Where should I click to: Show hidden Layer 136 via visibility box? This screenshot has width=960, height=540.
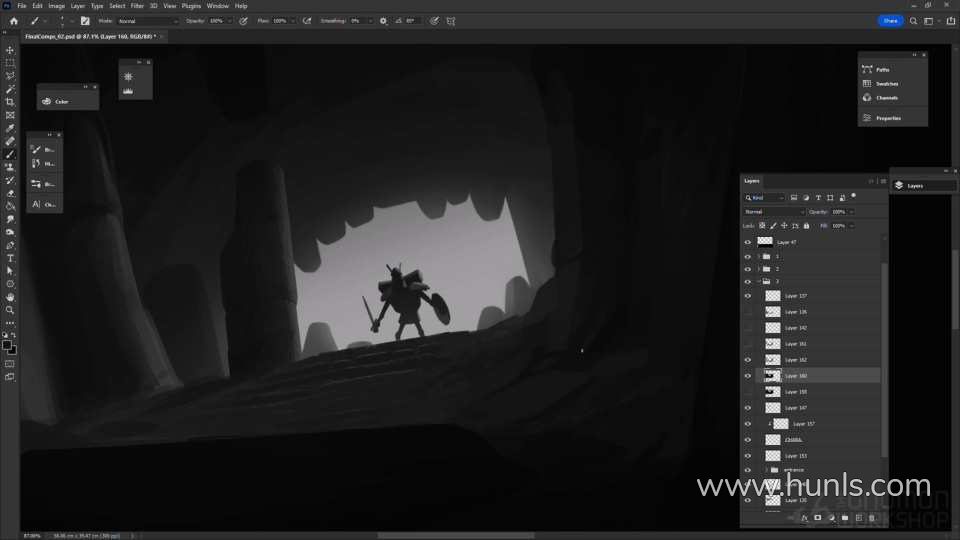[x=748, y=312]
